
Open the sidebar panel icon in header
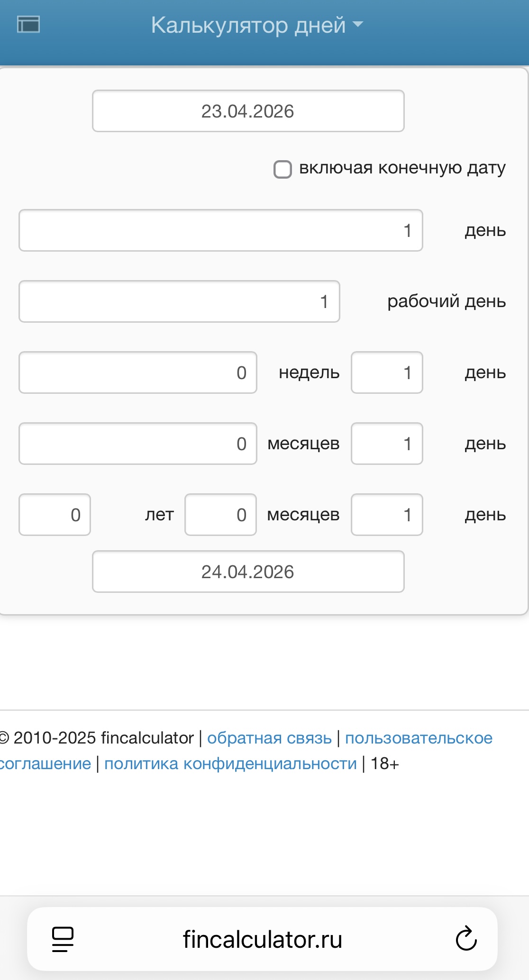[28, 24]
